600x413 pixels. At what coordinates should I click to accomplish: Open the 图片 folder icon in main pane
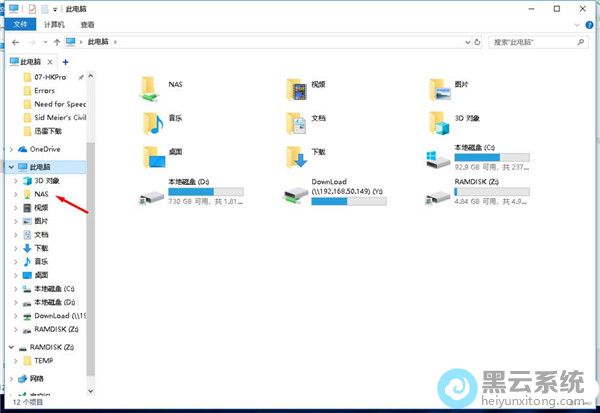coord(440,89)
